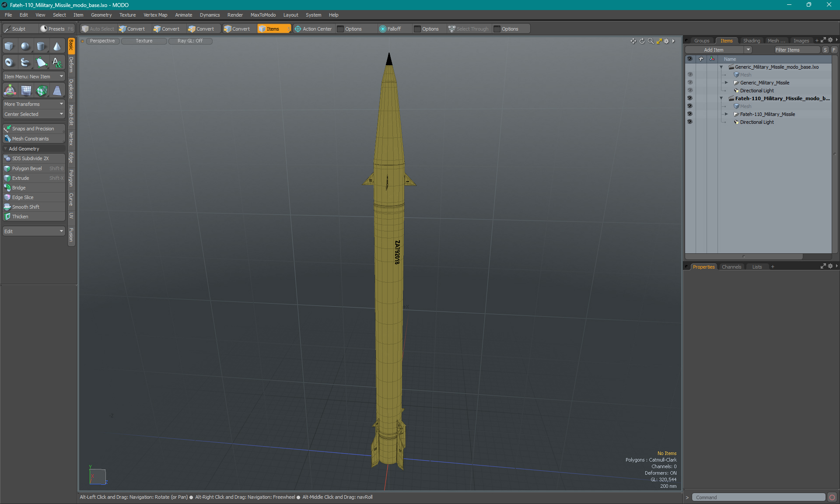Select the Transform gizmo tool

(x=10, y=91)
